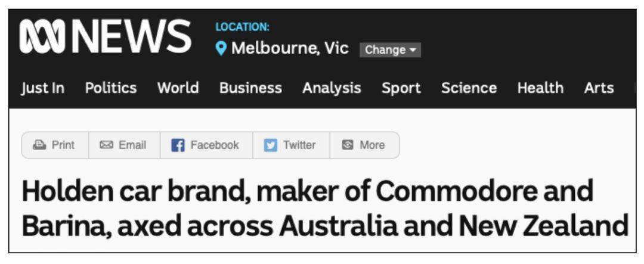Click the ABC logo icon
Image resolution: width=644 pixels, height=264 pixels.
(x=42, y=38)
